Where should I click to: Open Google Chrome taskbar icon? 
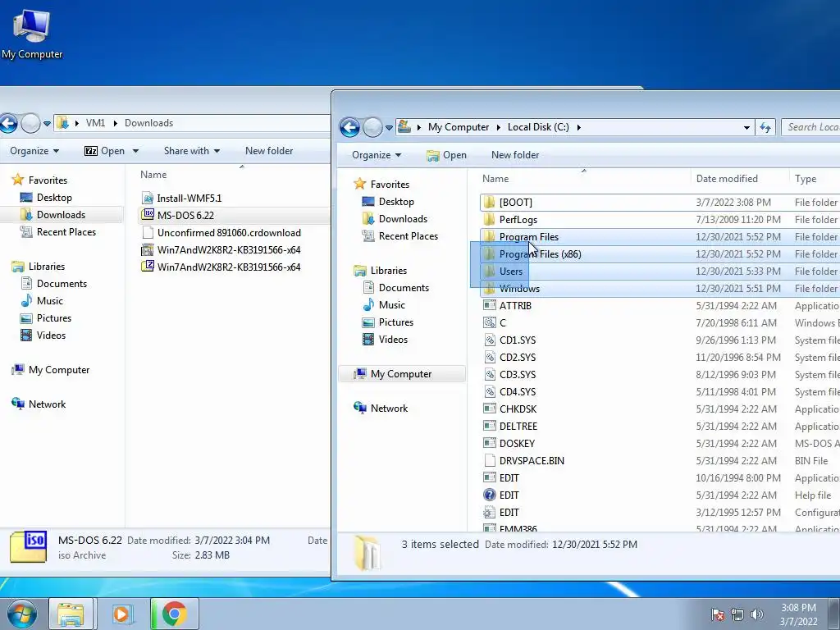tap(175, 614)
